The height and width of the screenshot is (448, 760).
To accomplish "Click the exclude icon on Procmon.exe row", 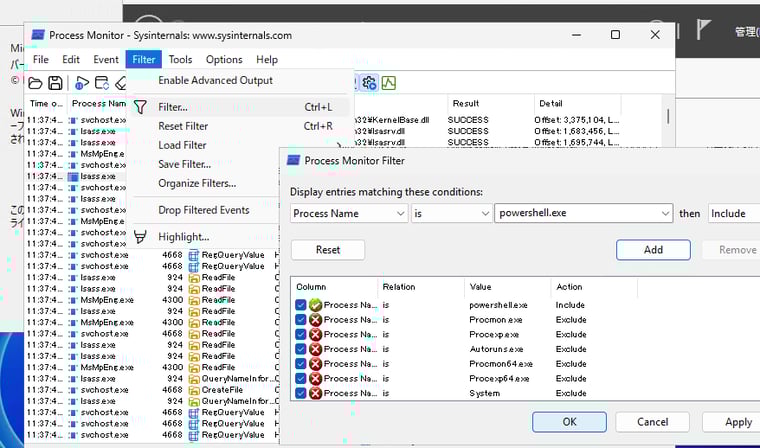I will (x=316, y=320).
